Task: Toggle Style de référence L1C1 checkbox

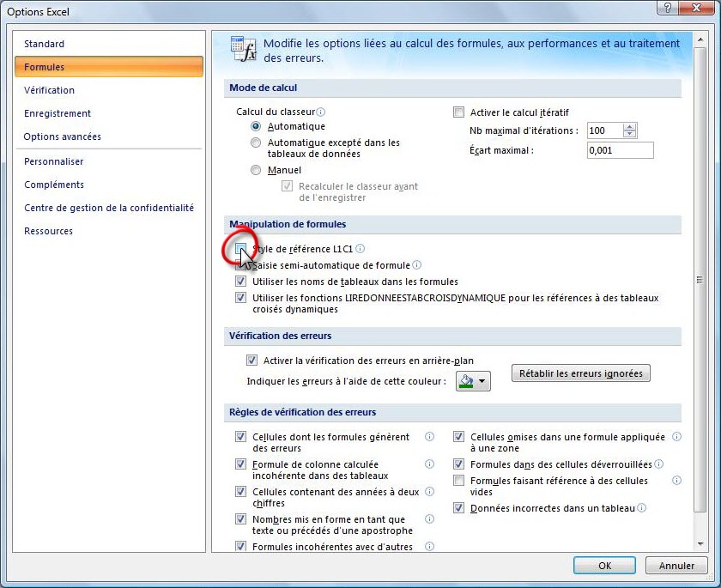Action: [240, 249]
